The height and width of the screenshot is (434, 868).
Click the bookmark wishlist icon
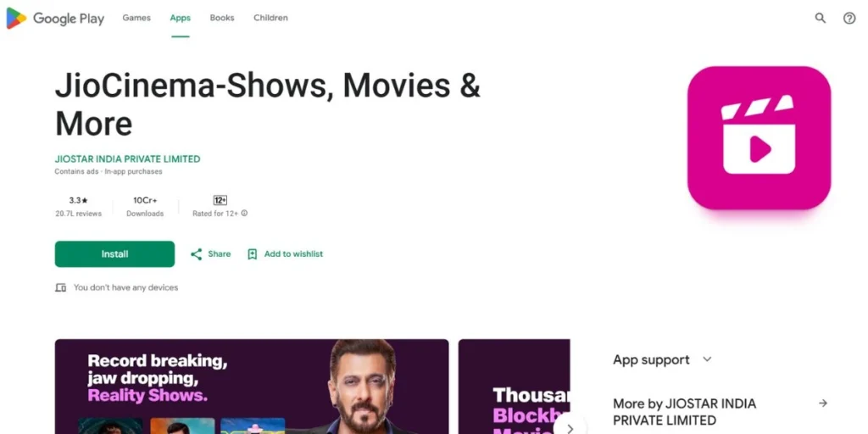tap(253, 254)
